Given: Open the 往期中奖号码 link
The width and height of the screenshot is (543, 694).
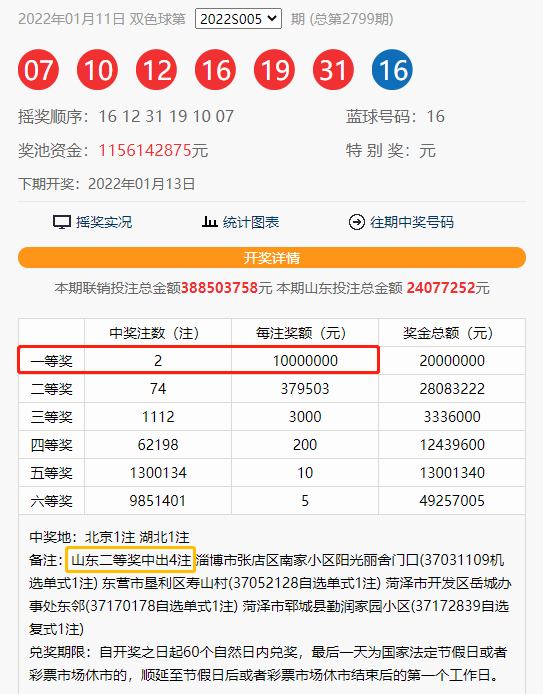Looking at the screenshot, I should 412,222.
